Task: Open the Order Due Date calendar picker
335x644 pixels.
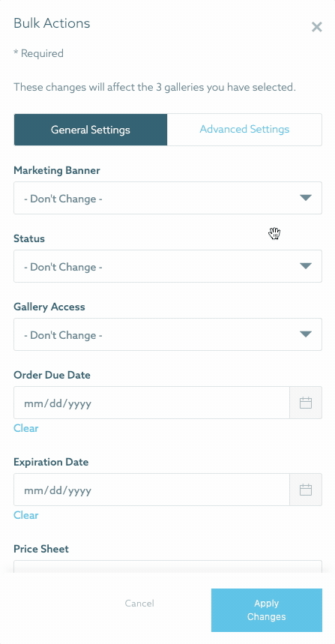Action: (306, 403)
